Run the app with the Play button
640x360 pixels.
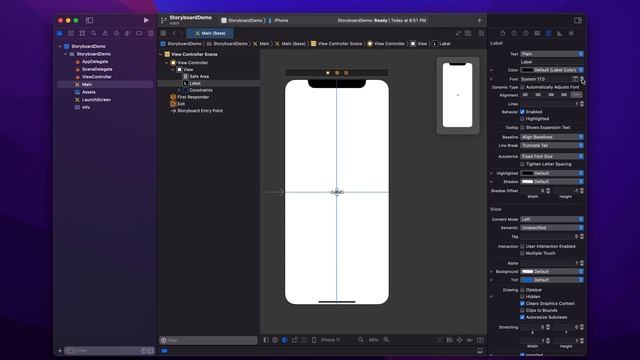[146, 20]
